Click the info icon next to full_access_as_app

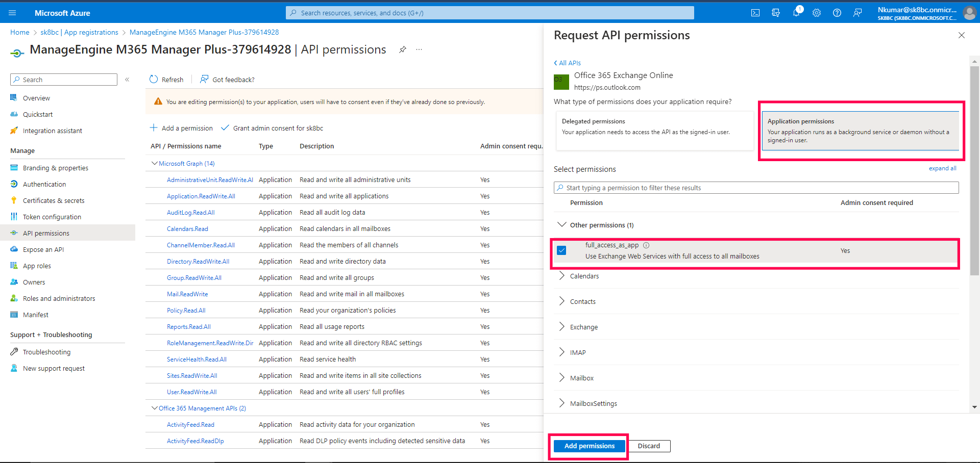(x=646, y=245)
